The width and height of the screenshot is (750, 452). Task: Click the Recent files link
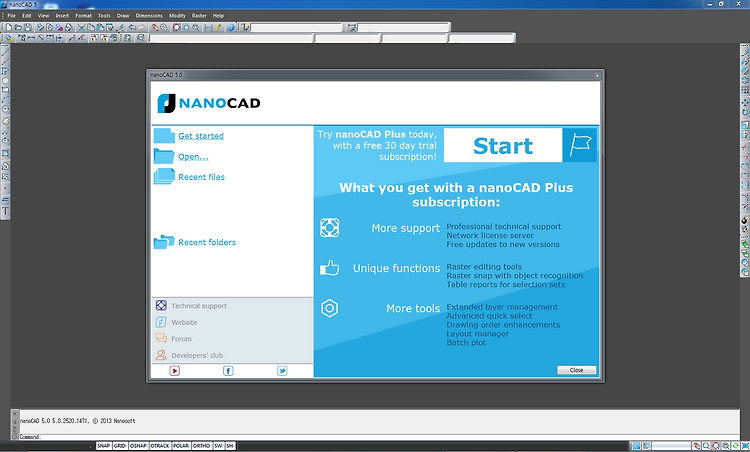(x=201, y=177)
